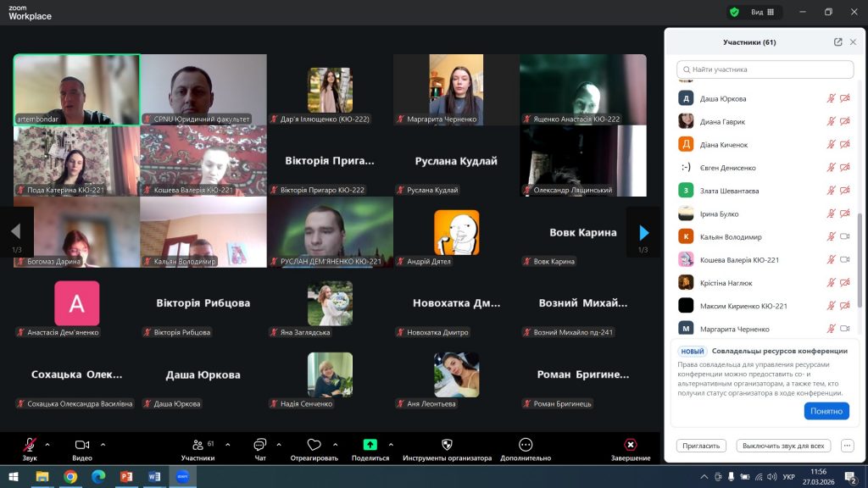Toggle the Звук microphone mute button
Viewport: 868px width, 488px height.
(x=30, y=445)
